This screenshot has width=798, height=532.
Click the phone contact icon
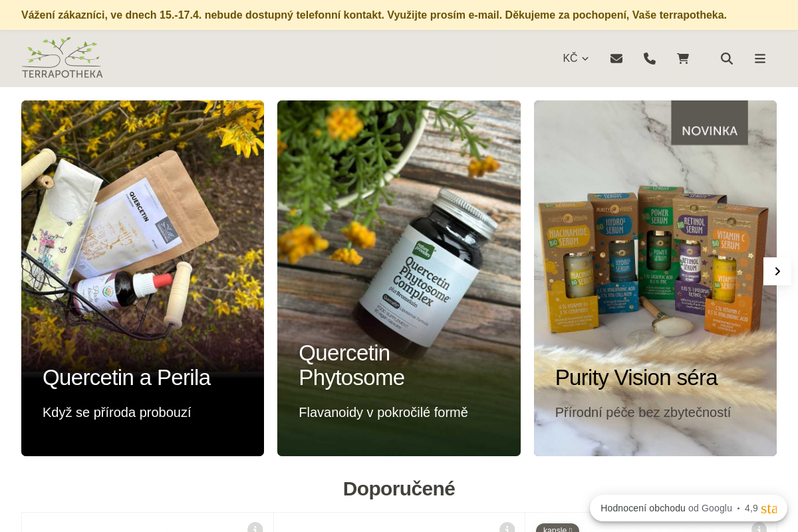tap(650, 59)
